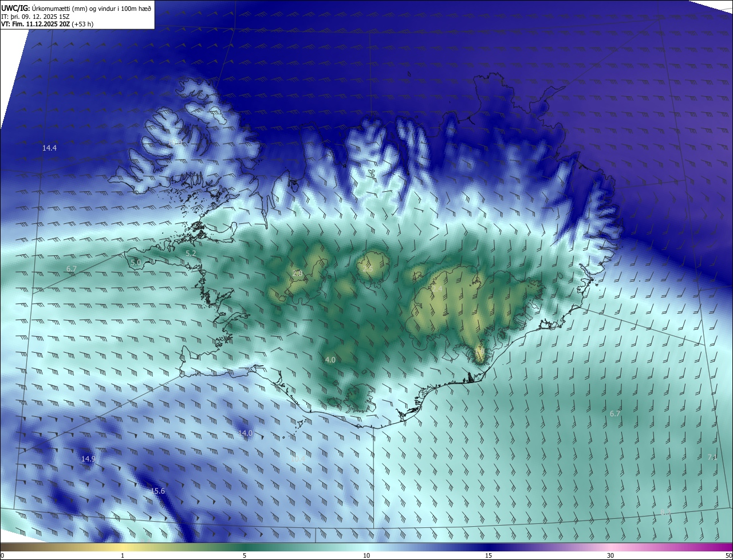Click the 2.8 value label on the map

tap(297, 273)
